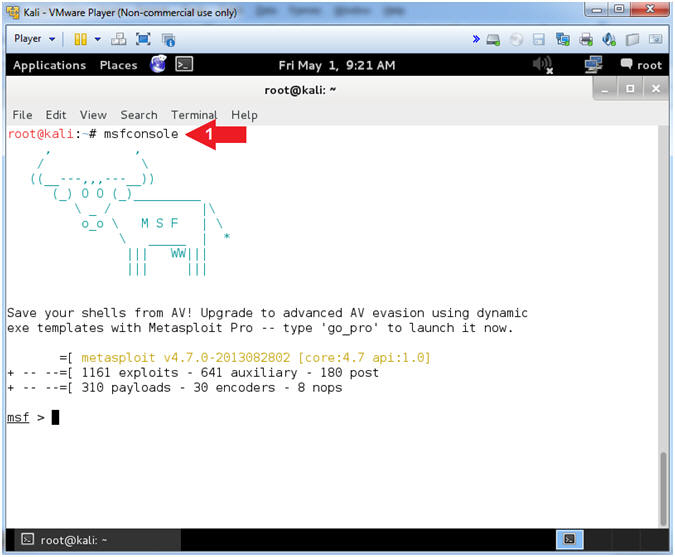
Task: Click the hard disk device icon
Action: pyautogui.click(x=493, y=40)
